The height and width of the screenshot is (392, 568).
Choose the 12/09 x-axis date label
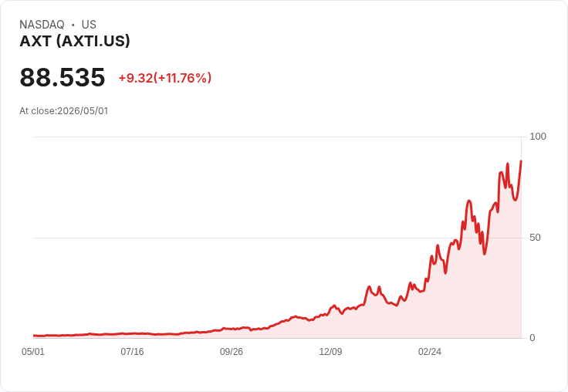click(x=330, y=351)
